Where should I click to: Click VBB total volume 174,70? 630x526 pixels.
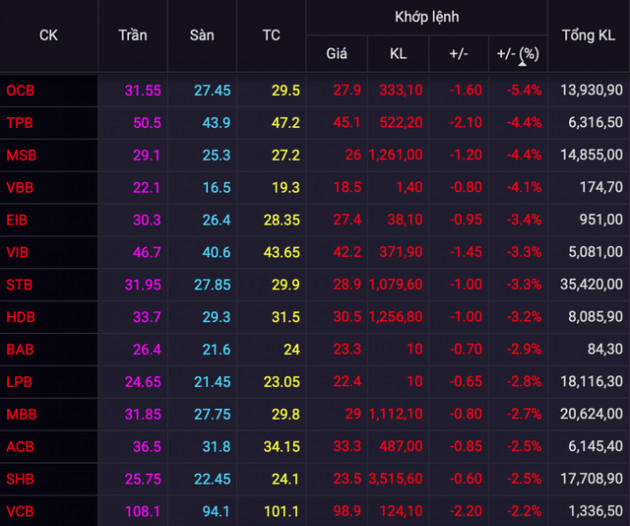coord(601,187)
